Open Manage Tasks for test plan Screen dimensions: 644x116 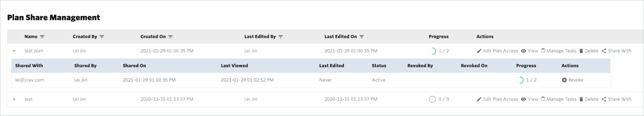(x=559, y=51)
